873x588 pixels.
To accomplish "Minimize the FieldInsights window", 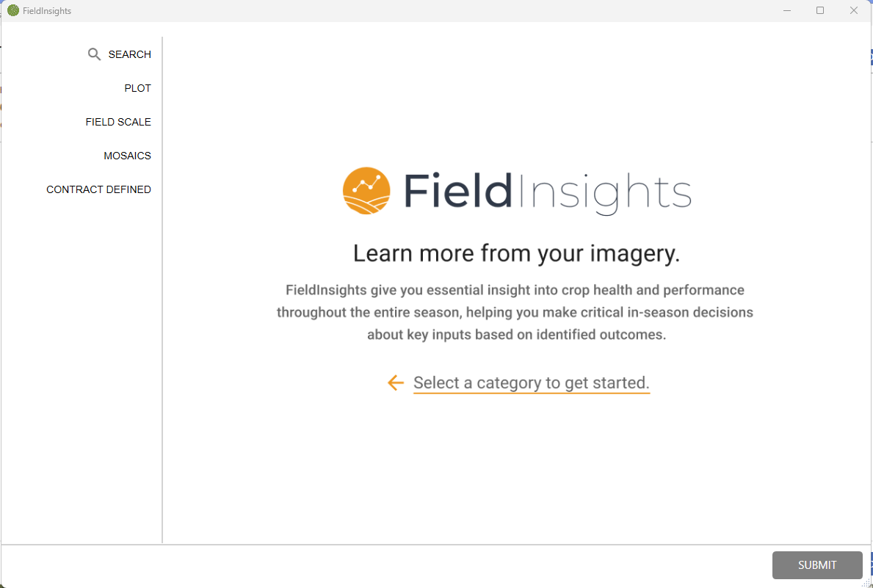I will coord(786,11).
